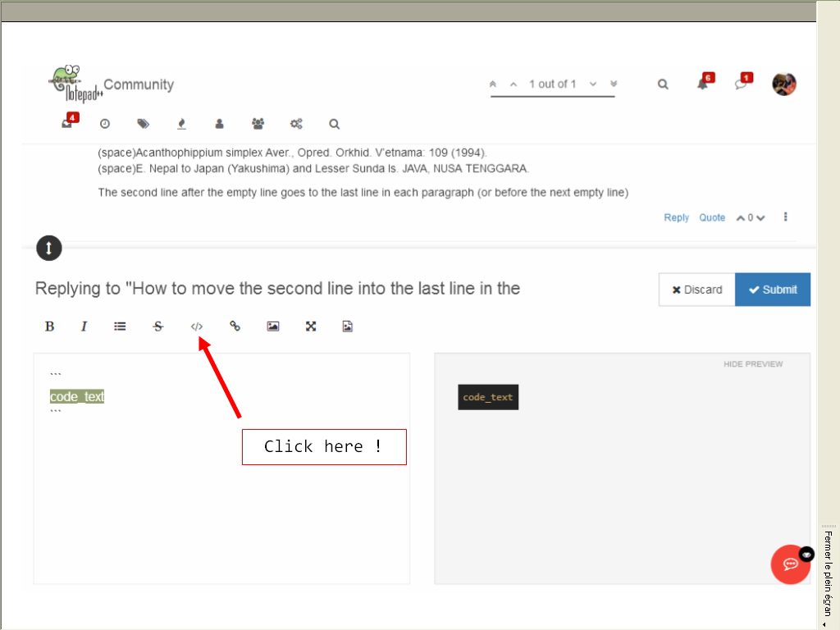This screenshot has height=630, width=840.
Task: Open the Admin gears icon
Action: [x=296, y=124]
